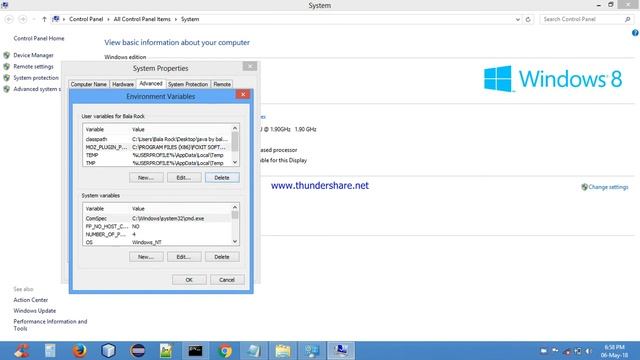This screenshot has width=640, height=360.
Task: Click user variables scrollbar up arrow
Action: (235, 128)
